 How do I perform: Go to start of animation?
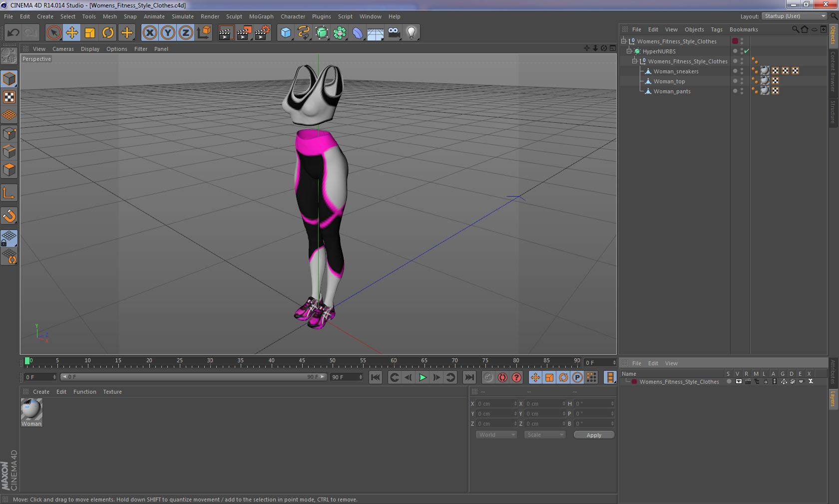pos(376,377)
